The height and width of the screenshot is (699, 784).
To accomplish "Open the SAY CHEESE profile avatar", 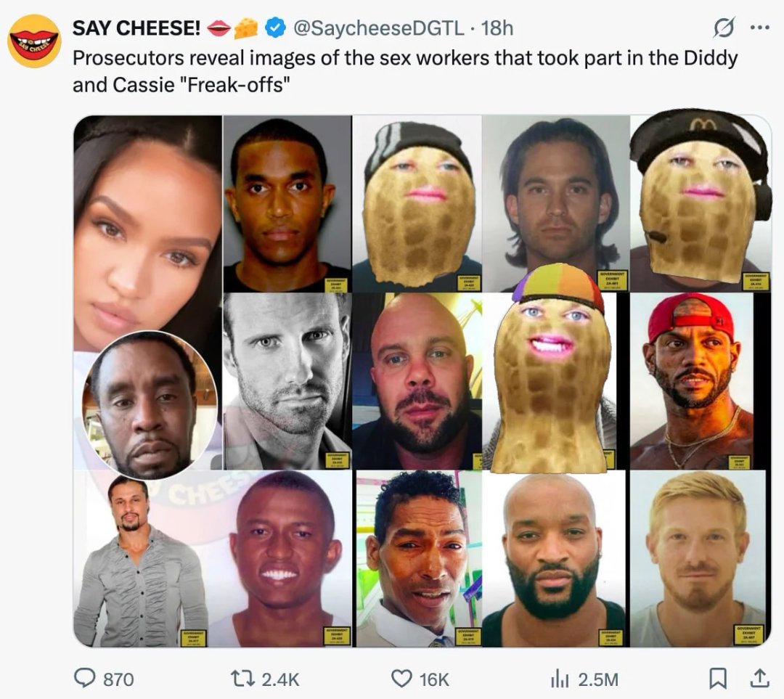I will tap(34, 41).
